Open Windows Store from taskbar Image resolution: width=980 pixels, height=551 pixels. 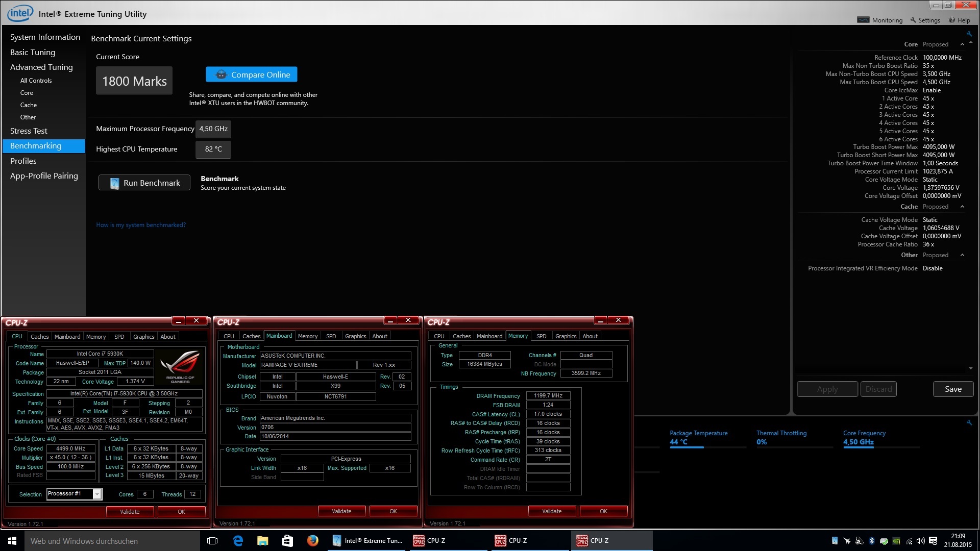288,541
